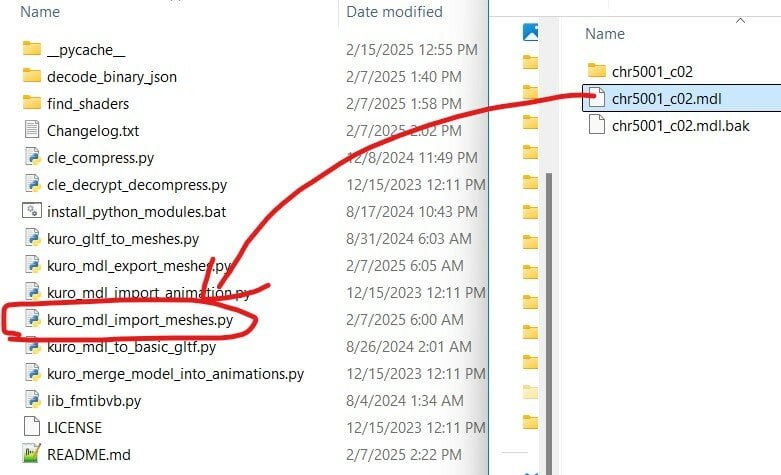781x475 pixels.
Task: Select the LICENSE blank file icon
Action: pos(32,427)
